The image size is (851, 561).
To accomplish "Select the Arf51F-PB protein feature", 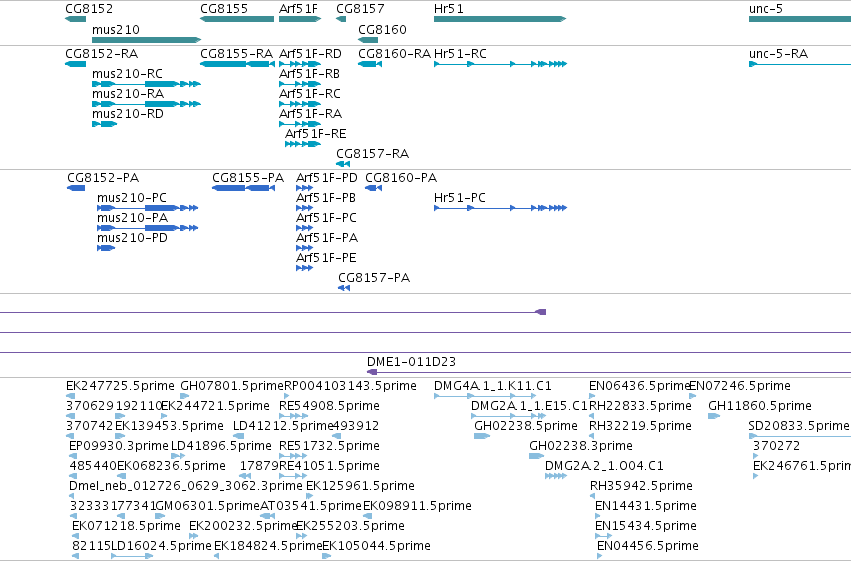I will coord(304,208).
